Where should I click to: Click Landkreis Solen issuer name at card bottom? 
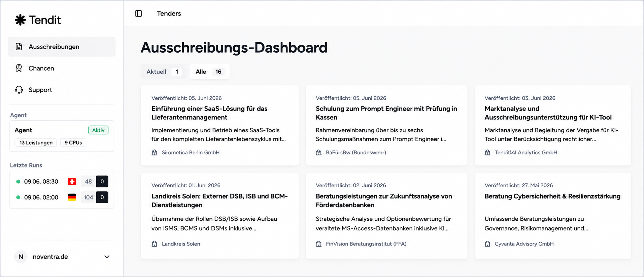181,244
